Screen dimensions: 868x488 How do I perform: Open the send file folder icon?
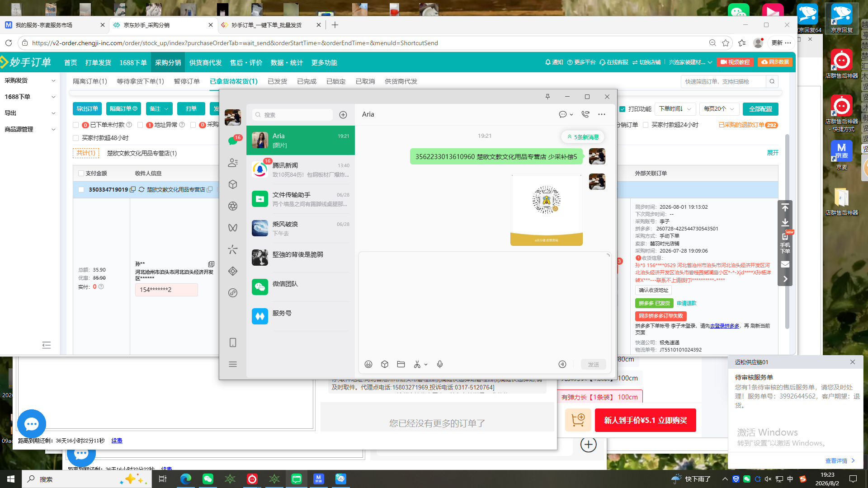401,364
